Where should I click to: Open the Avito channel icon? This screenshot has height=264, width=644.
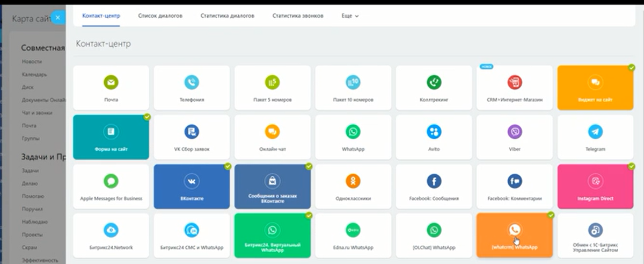click(434, 132)
